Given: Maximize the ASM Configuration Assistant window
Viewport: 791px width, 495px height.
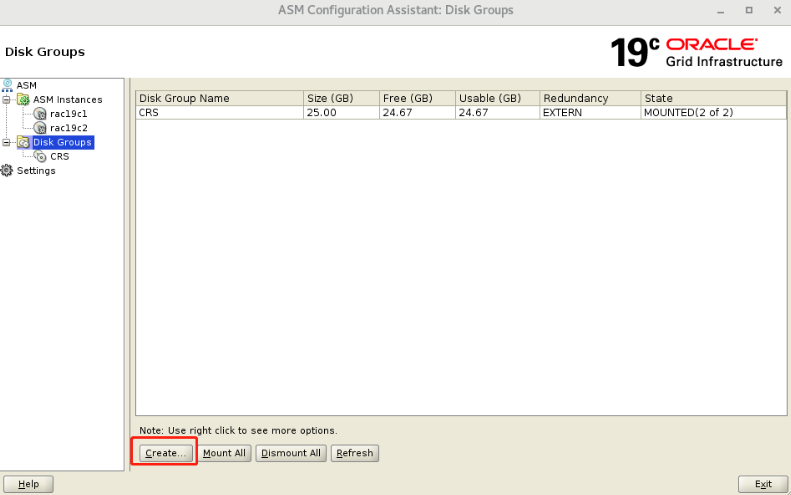Looking at the screenshot, I should 749,10.
